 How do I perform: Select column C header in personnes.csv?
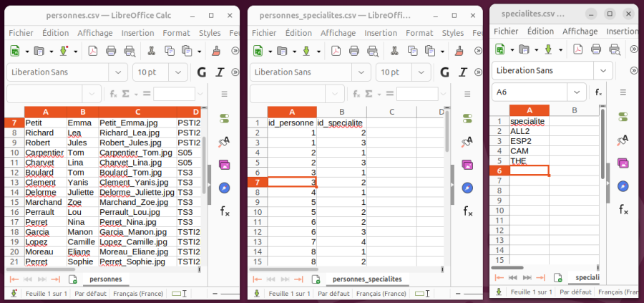137,112
